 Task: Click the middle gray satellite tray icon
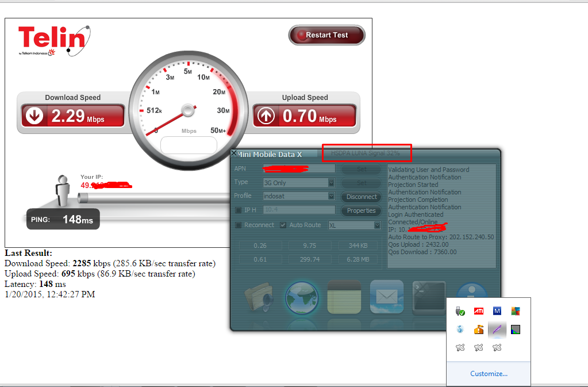(478, 348)
